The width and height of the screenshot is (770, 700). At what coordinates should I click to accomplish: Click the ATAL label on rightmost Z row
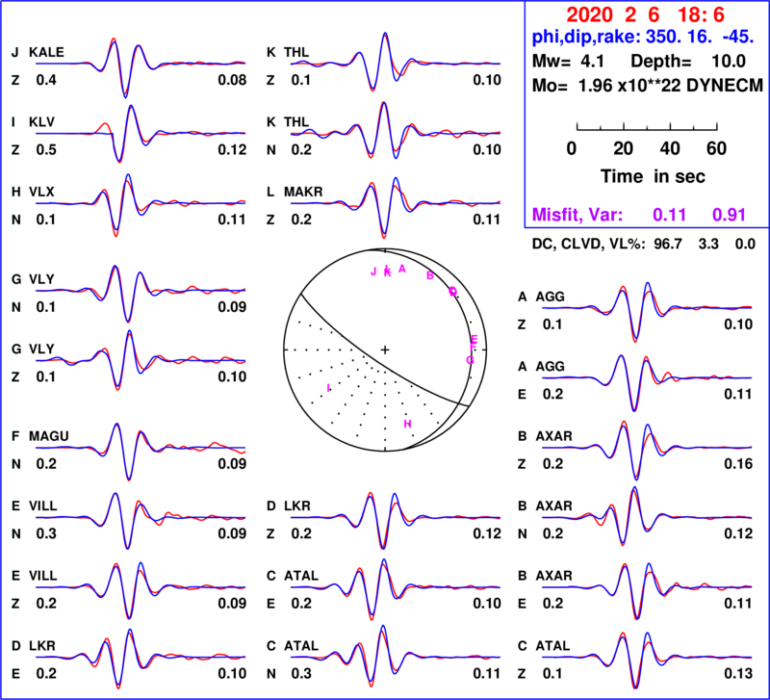tap(552, 646)
